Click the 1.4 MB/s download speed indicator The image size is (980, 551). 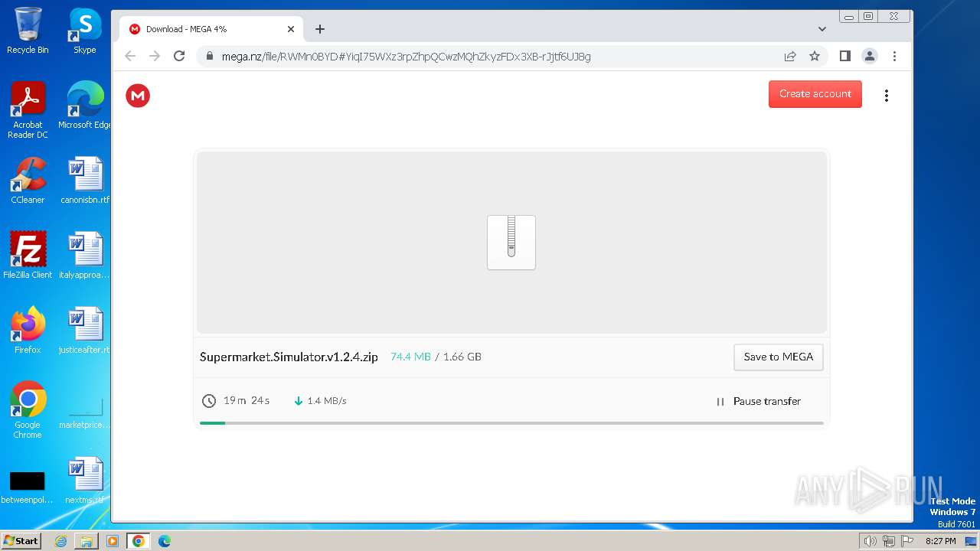[320, 401]
